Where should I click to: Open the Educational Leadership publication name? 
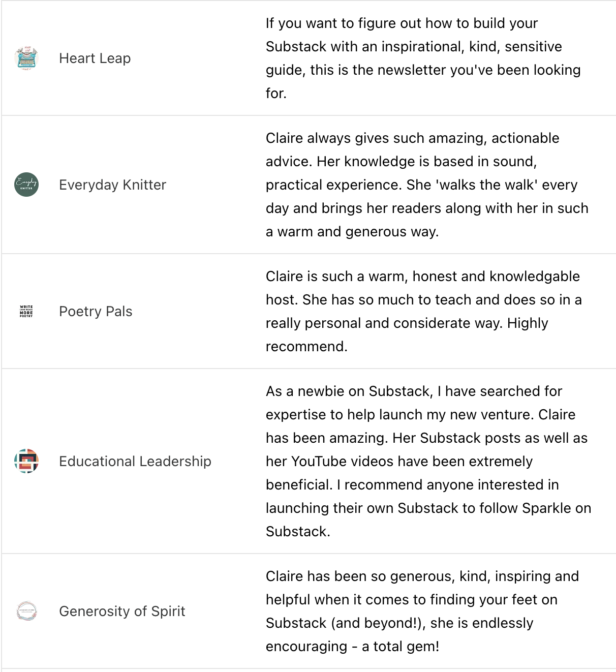135,461
